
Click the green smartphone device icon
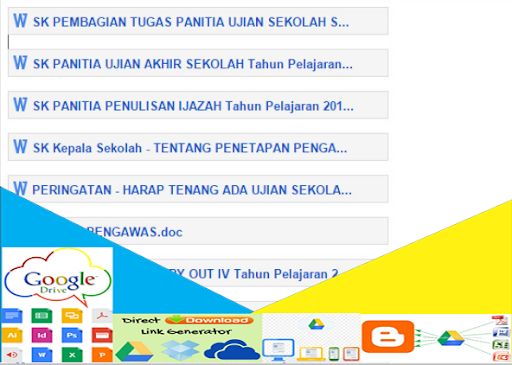tap(334, 354)
